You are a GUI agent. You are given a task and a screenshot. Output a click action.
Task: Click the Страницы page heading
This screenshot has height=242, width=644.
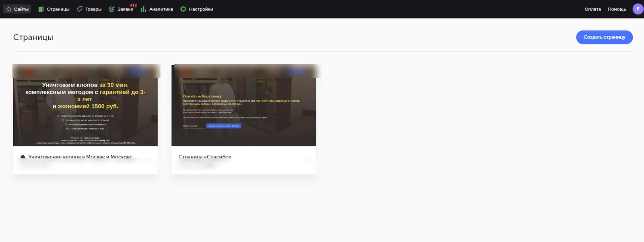[x=33, y=37]
